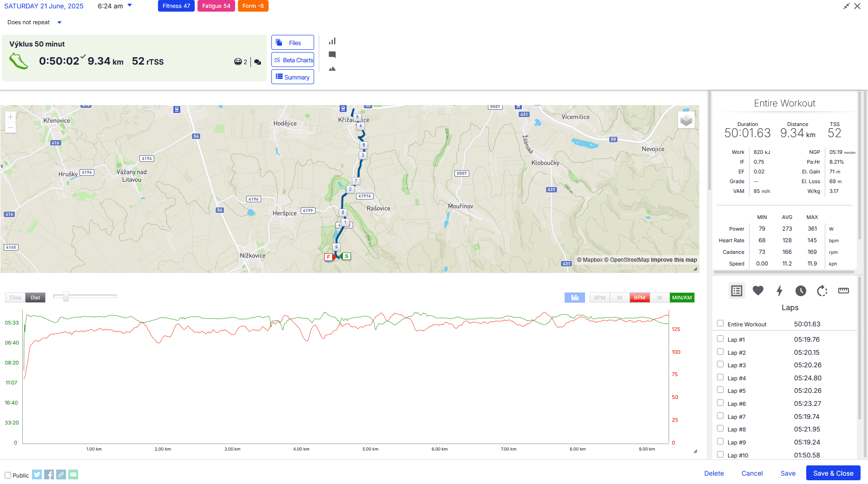
Task: Switch chart axis to Time
Action: 15,298
